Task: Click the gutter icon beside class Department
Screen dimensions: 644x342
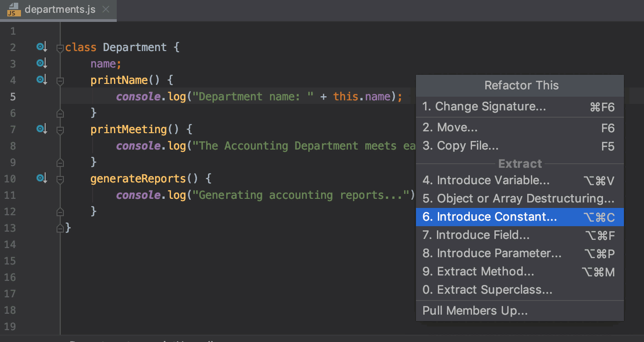Action: coord(42,46)
